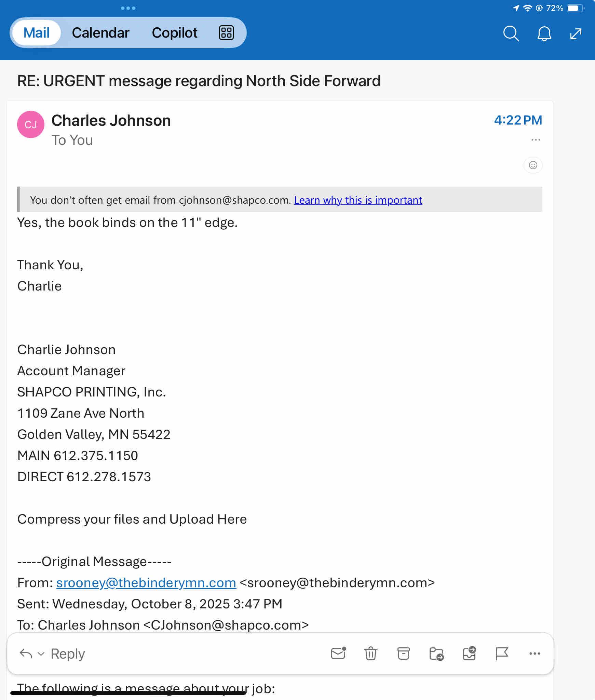Click the Reply button
The height and width of the screenshot is (700, 595).
coord(67,654)
